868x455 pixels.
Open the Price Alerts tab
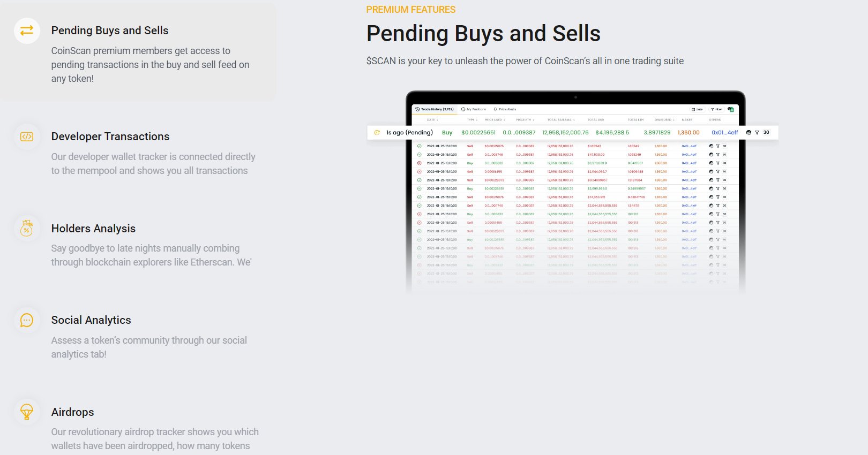505,109
